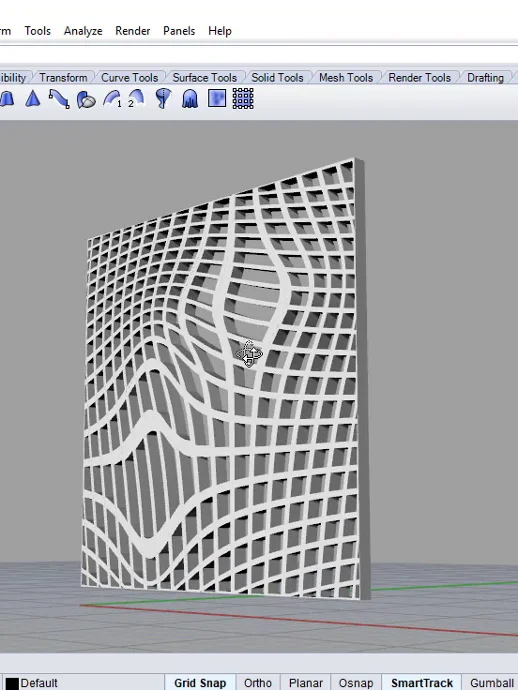The image size is (518, 690).
Task: Open the Panels menu
Action: 179,31
